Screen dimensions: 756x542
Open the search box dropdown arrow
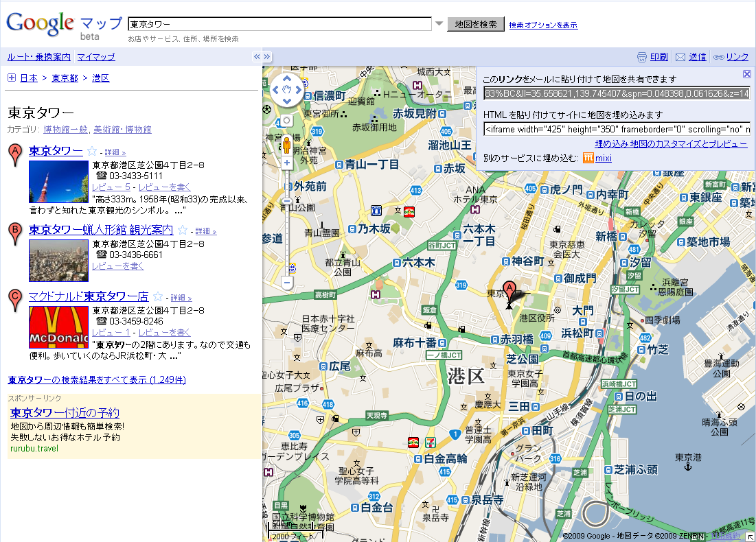pos(439,23)
